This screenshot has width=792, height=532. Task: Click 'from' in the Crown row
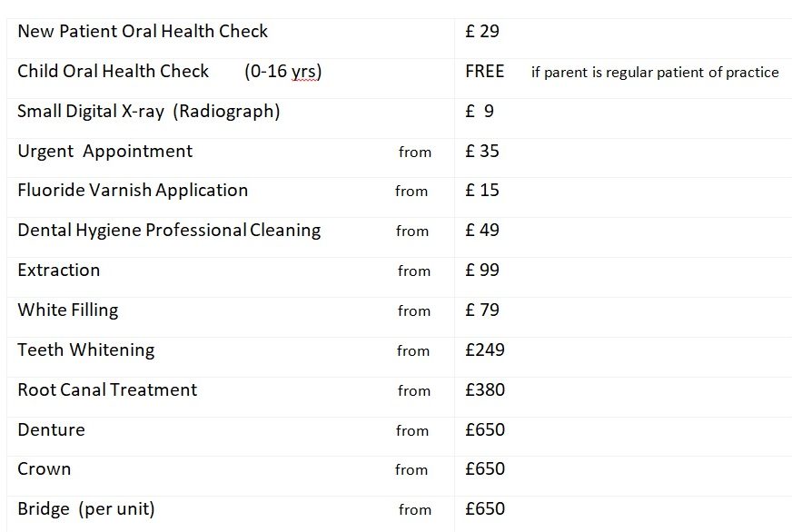(x=411, y=470)
